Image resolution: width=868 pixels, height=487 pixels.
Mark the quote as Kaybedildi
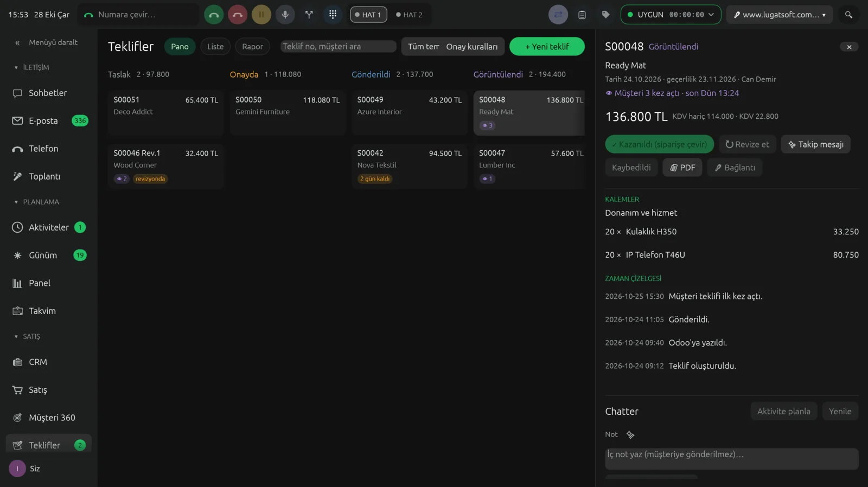pos(631,168)
